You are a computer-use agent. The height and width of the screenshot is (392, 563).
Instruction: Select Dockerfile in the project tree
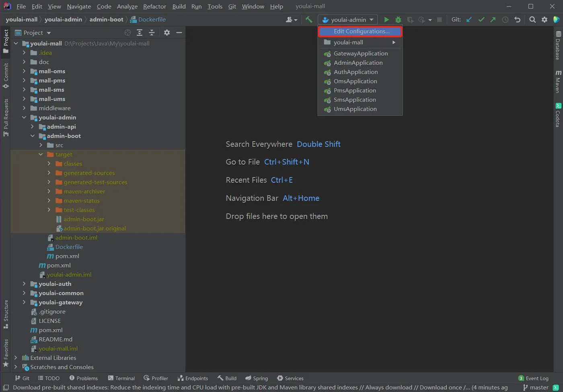pos(69,247)
